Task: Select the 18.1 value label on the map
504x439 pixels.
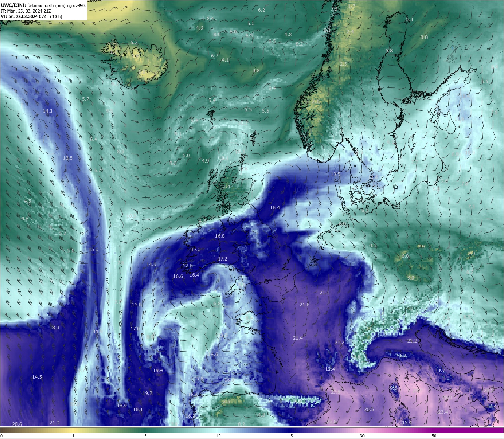Action: click(x=138, y=409)
